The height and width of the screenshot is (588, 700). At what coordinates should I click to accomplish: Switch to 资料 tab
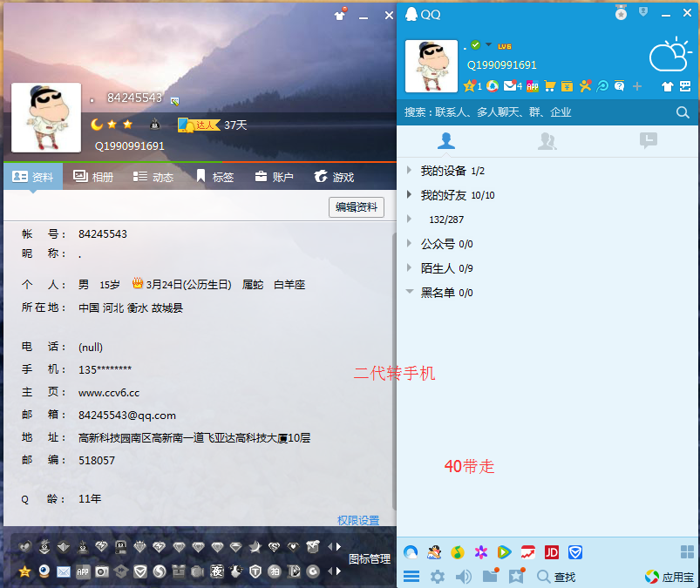[33, 177]
